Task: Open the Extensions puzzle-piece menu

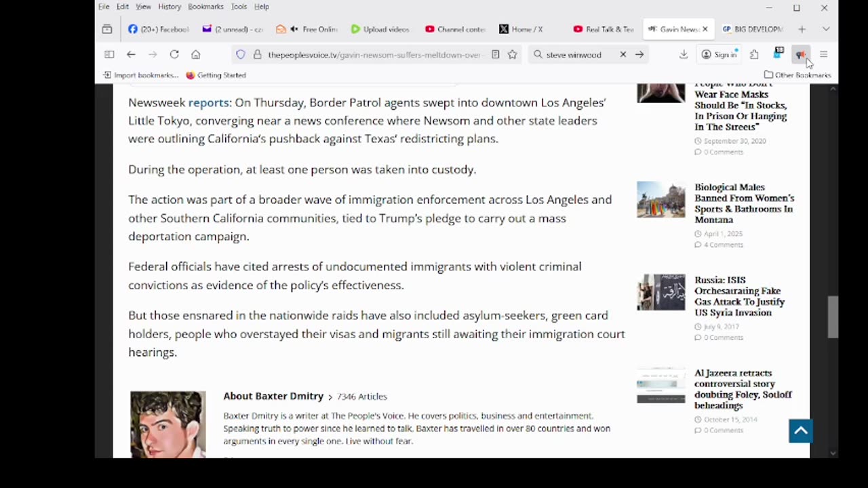Action: (x=754, y=54)
